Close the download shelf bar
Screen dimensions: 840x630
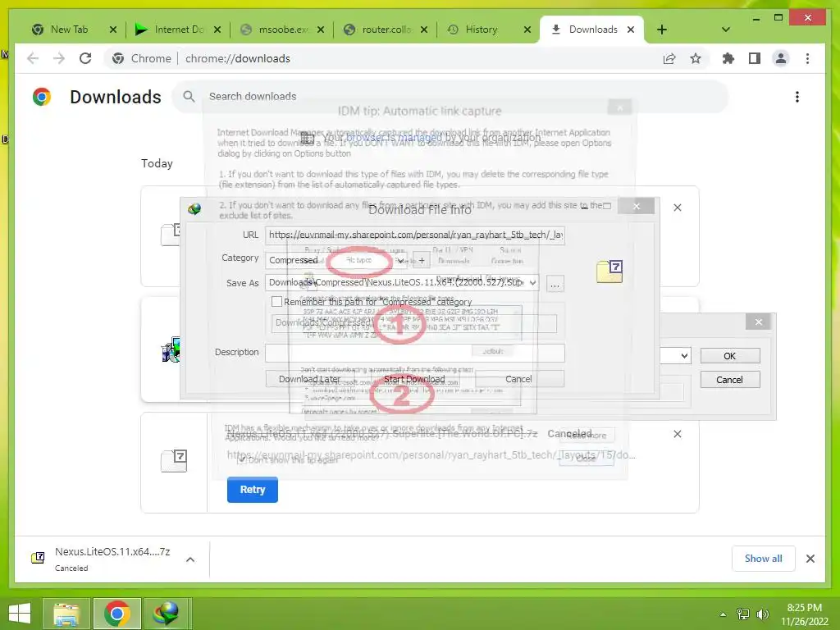810,559
